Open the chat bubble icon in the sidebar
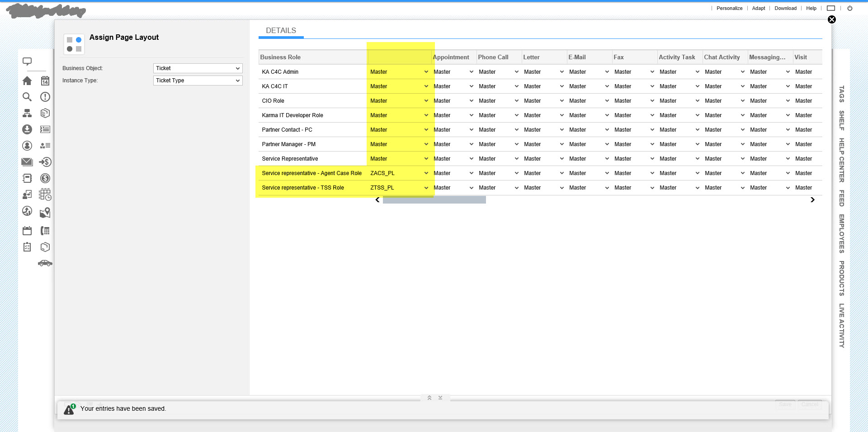Image resolution: width=868 pixels, height=432 pixels. tap(27, 62)
